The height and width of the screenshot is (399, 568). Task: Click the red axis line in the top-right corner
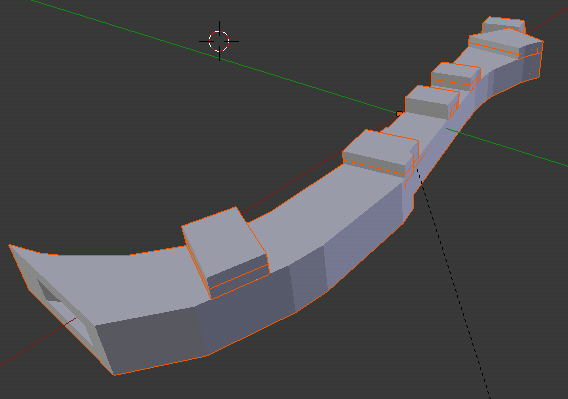click(551, 17)
